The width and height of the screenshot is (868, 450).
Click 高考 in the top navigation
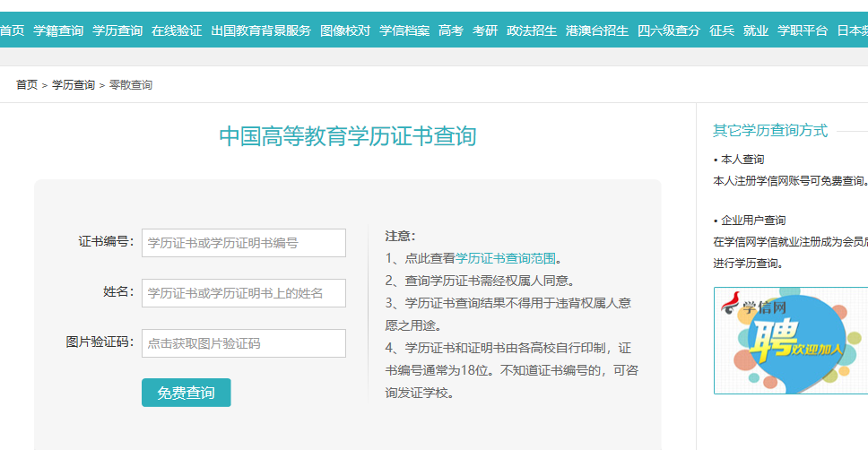coord(451,30)
